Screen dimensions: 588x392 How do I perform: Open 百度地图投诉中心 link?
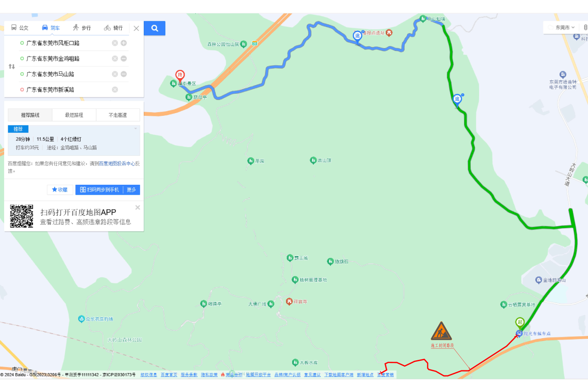tap(117, 164)
